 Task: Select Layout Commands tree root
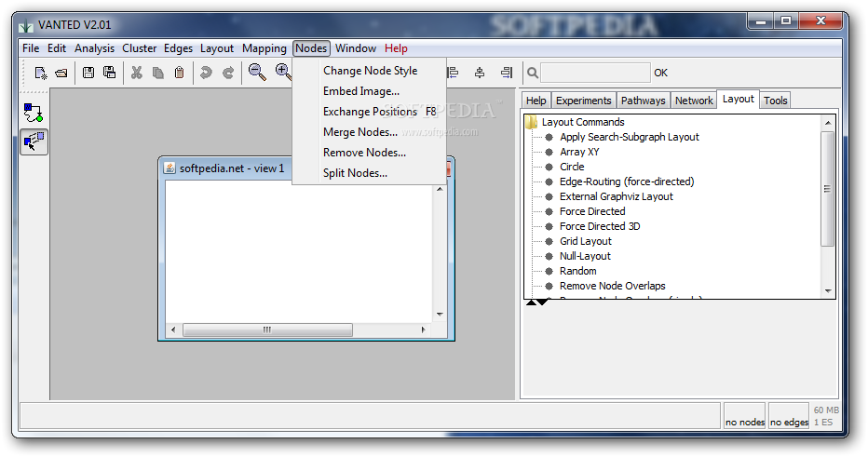(x=583, y=122)
